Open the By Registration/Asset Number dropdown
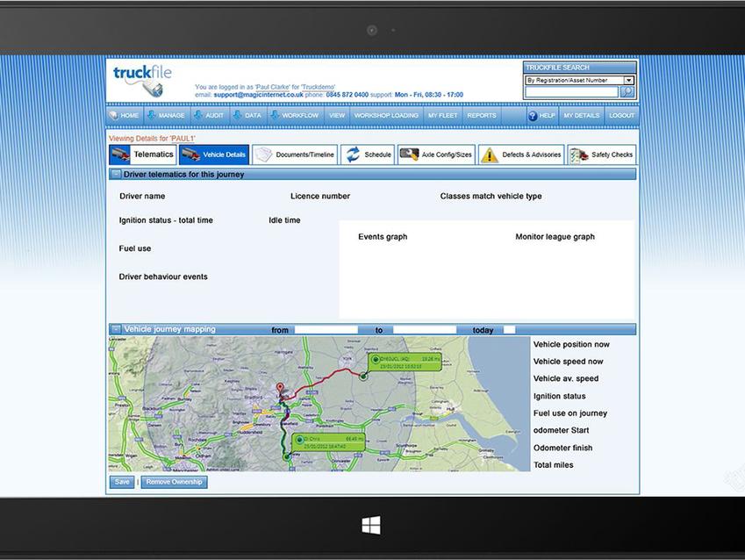Viewport: 745px width, 560px height. pos(628,80)
